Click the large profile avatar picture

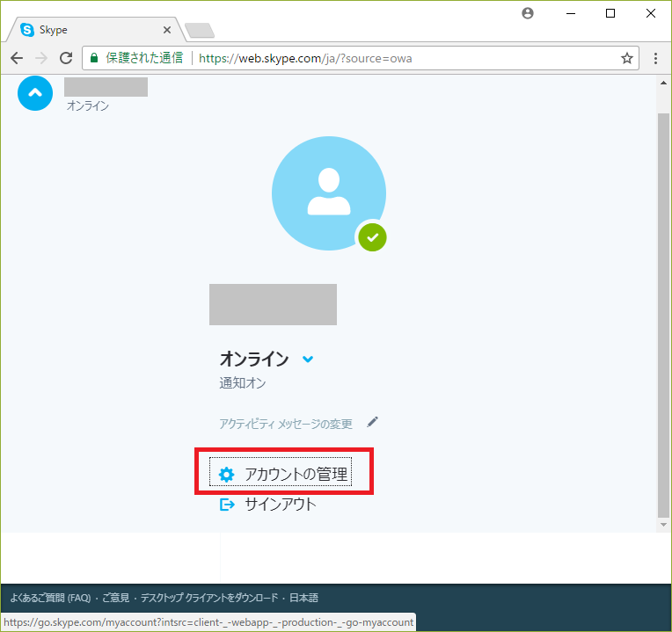(x=329, y=193)
